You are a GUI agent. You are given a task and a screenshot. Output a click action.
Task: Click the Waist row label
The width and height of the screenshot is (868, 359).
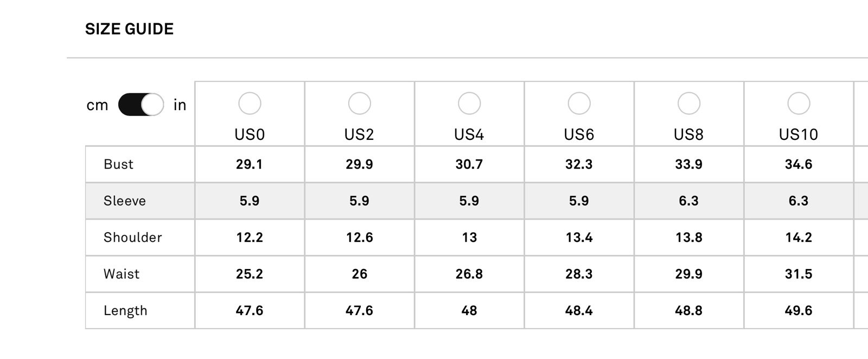[x=122, y=274]
